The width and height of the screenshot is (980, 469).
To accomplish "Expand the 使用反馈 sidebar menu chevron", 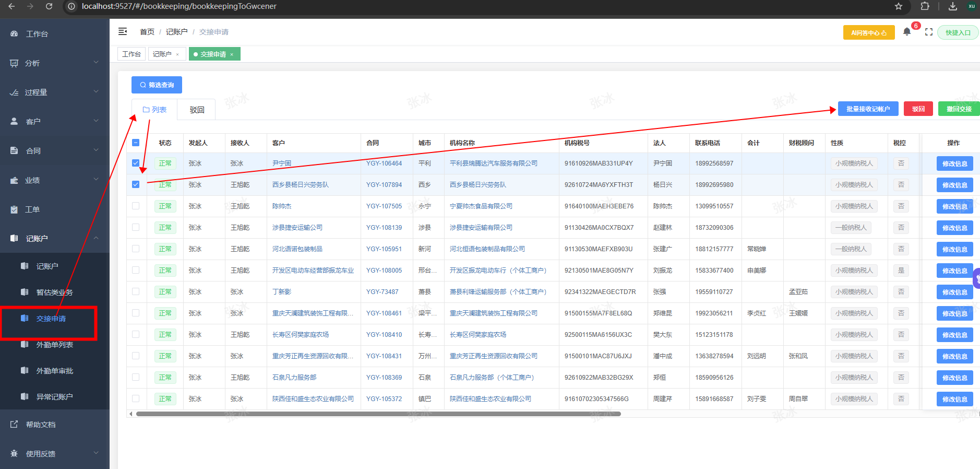I will tap(96, 453).
